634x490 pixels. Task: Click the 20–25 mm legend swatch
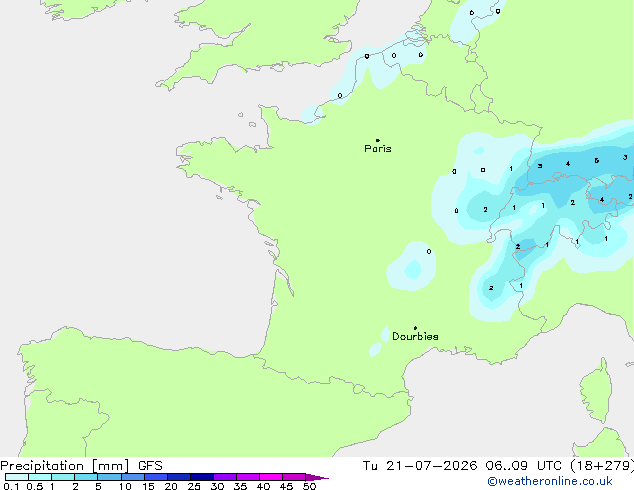click(x=179, y=477)
